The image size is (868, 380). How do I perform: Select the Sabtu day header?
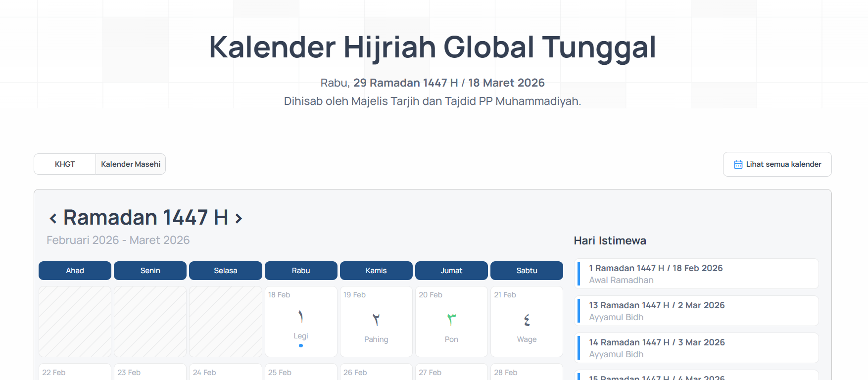point(527,271)
